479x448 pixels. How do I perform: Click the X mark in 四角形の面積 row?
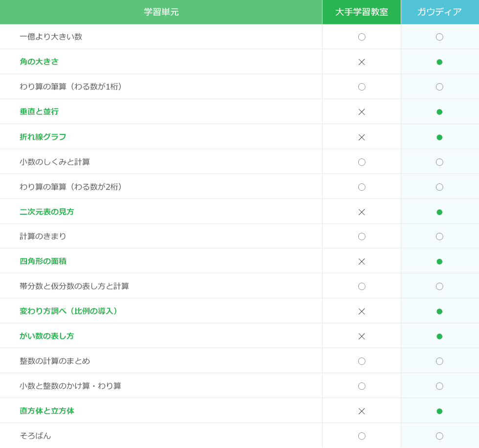[362, 262]
